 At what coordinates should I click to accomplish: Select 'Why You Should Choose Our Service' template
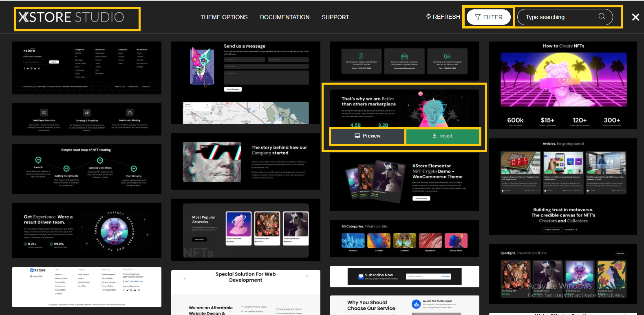405,305
